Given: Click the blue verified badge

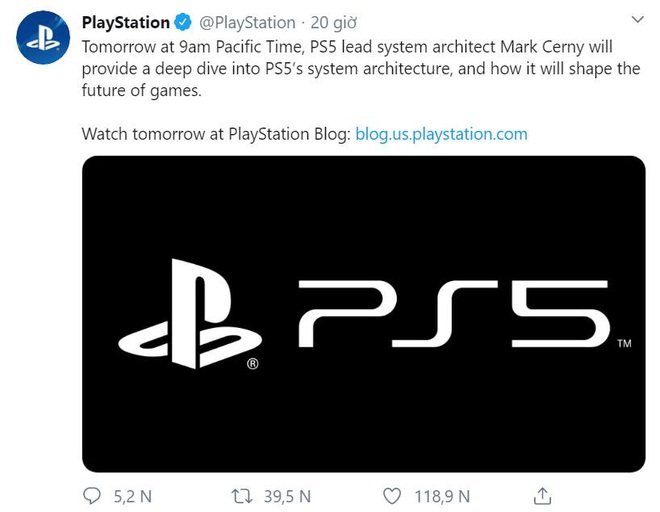Looking at the screenshot, I should tap(183, 22).
